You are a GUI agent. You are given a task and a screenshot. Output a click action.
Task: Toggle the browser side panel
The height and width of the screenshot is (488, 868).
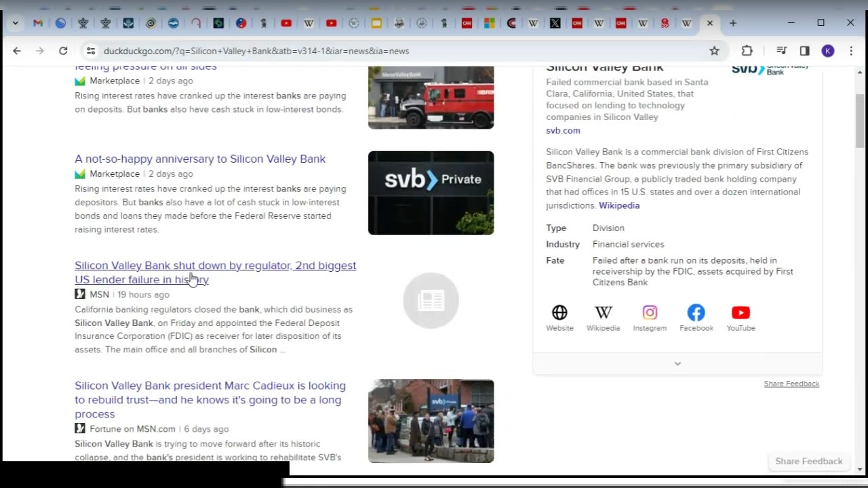pyautogui.click(x=805, y=51)
